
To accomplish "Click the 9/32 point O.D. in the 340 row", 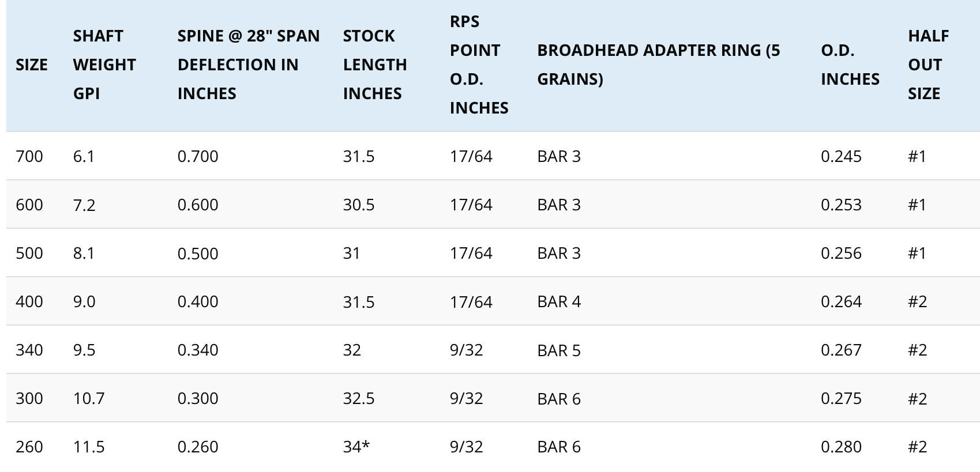I will (466, 350).
